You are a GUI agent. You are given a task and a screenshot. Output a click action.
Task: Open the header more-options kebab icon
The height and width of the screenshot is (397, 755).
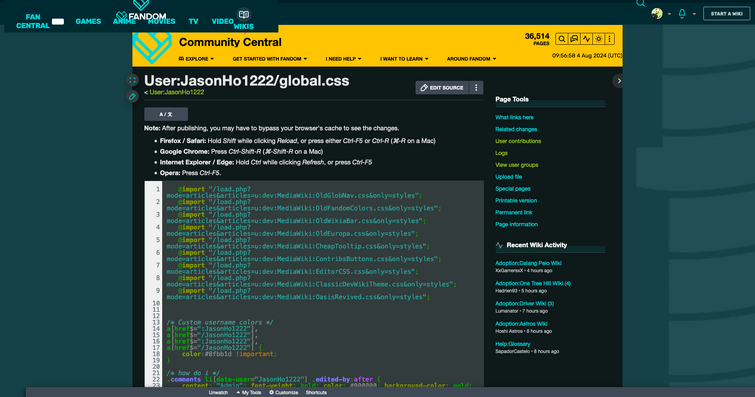click(x=610, y=39)
